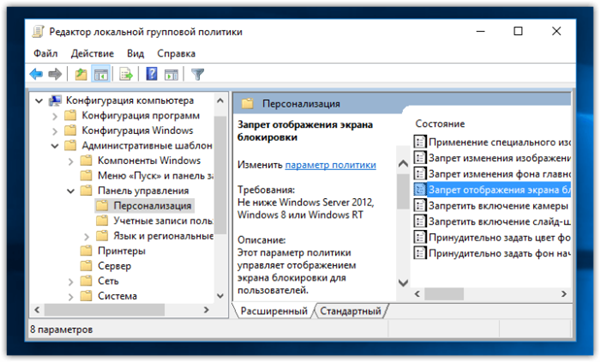Toggle the console tree pane icon
Image resolution: width=600 pixels, height=362 pixels.
click(101, 74)
